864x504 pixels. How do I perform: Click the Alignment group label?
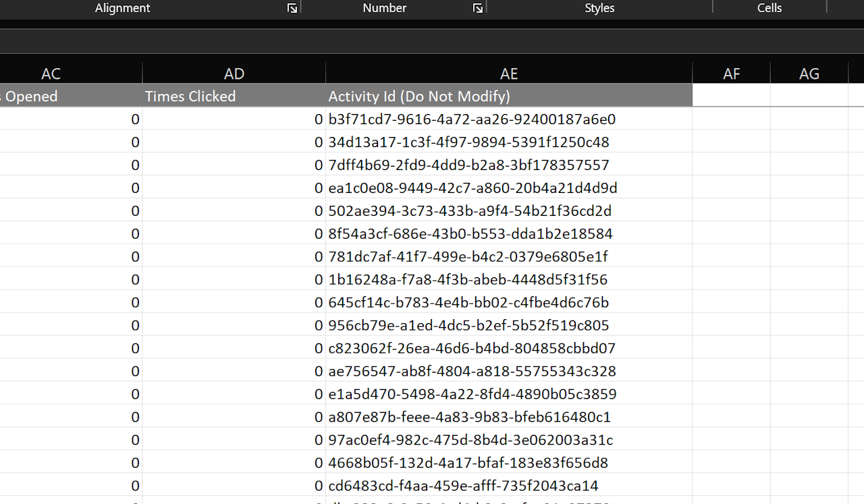(122, 8)
